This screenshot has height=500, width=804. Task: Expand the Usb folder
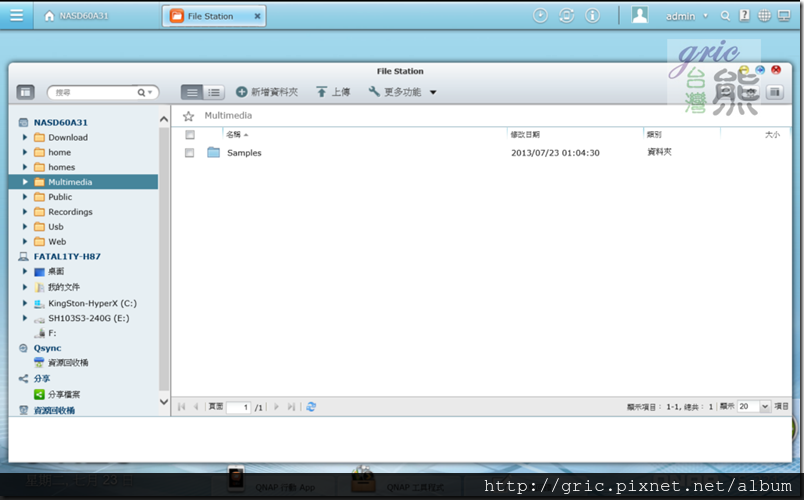tap(25, 227)
